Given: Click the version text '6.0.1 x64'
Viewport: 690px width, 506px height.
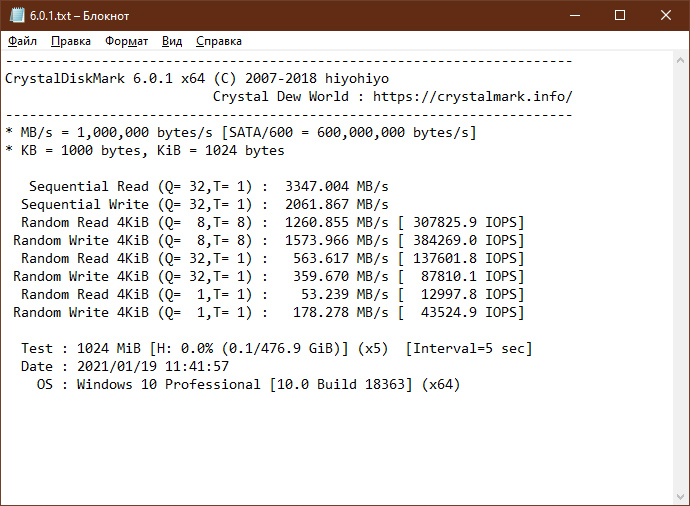Looking at the screenshot, I should [x=169, y=79].
